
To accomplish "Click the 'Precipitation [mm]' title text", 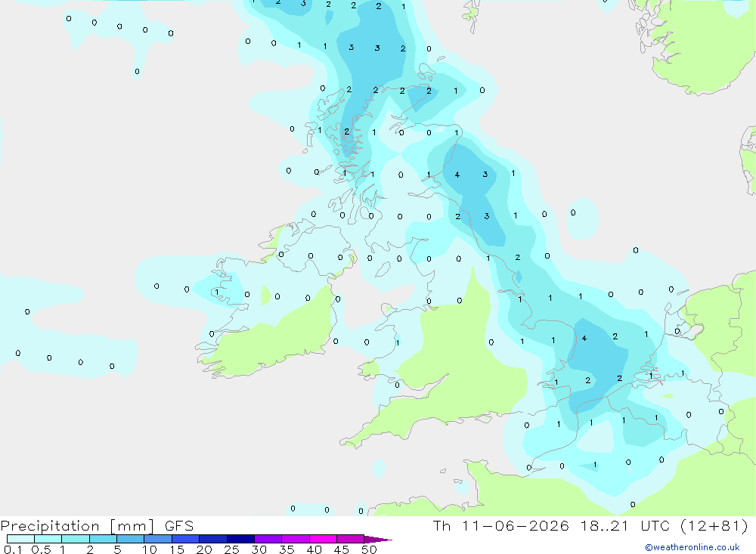I will tap(77, 526).
